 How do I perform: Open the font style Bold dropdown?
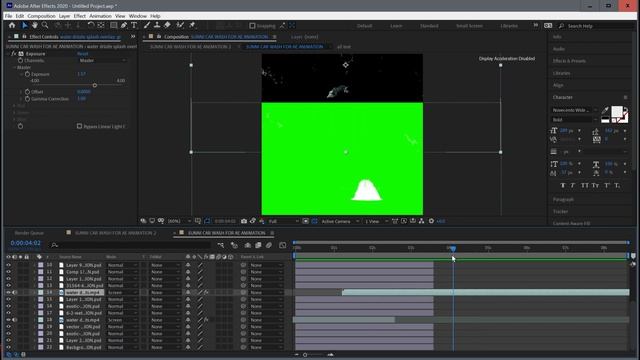pos(574,120)
